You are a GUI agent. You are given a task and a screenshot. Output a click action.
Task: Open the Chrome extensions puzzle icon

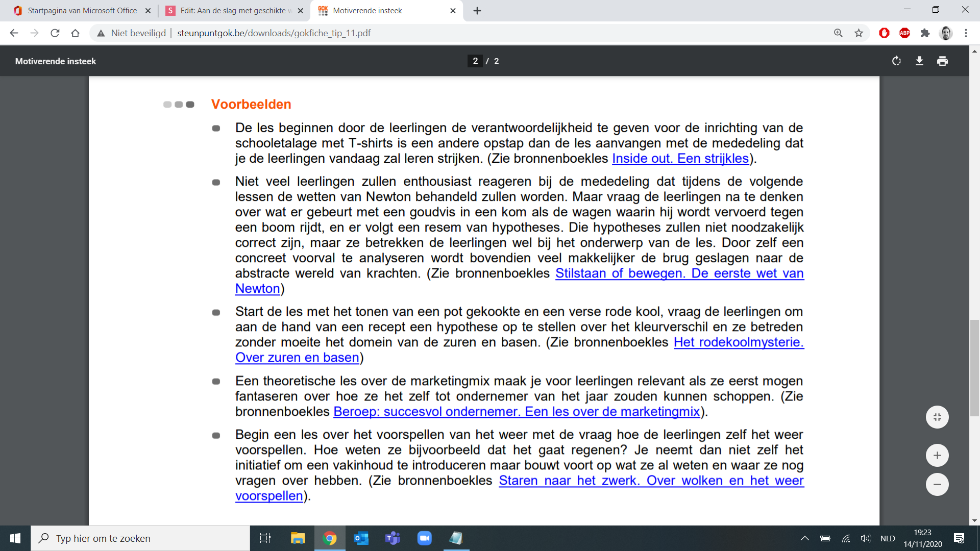pos(925,33)
